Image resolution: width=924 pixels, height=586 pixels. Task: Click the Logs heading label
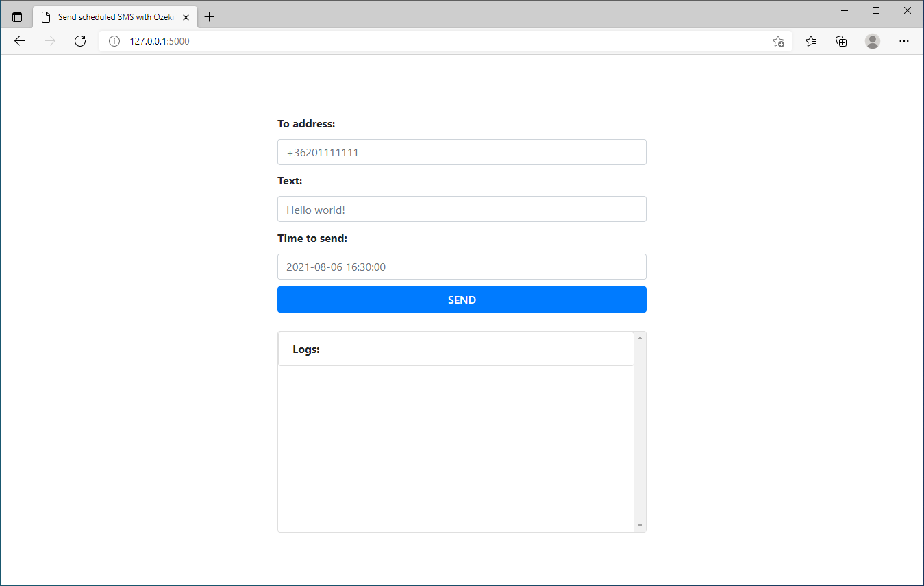pyautogui.click(x=305, y=349)
